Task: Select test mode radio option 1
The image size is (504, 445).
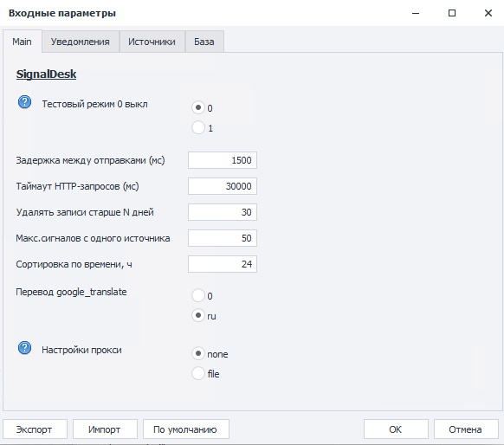Action: [198, 127]
